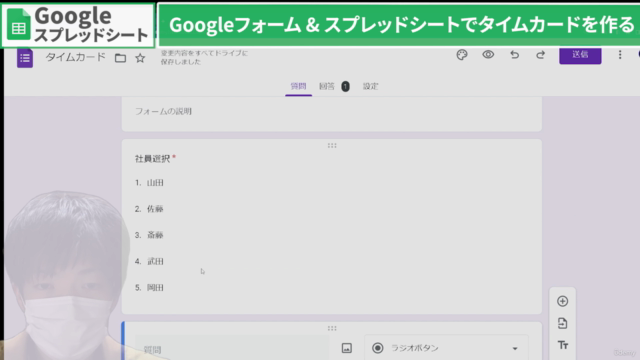Click the 送信 send button
The image size is (640, 360).
point(580,55)
